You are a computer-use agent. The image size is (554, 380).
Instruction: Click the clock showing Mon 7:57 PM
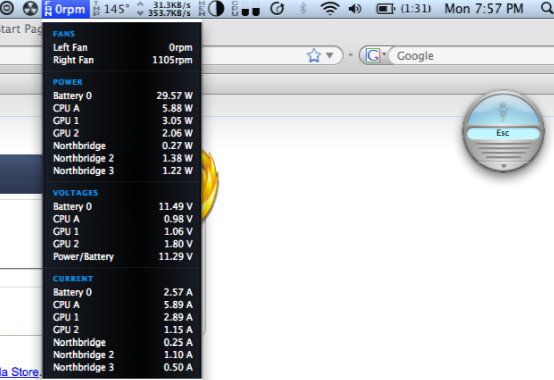pyautogui.click(x=484, y=9)
